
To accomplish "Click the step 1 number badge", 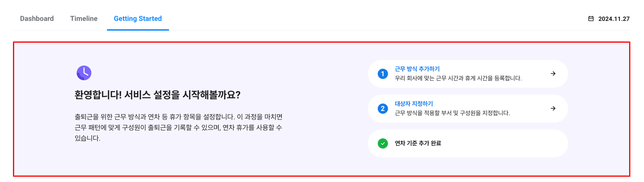I will [x=383, y=74].
